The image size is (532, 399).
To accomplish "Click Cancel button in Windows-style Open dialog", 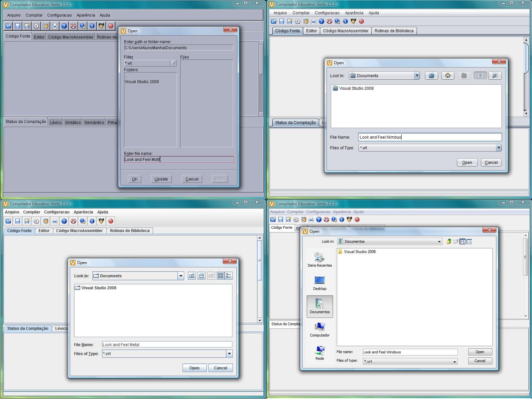I will click(480, 361).
